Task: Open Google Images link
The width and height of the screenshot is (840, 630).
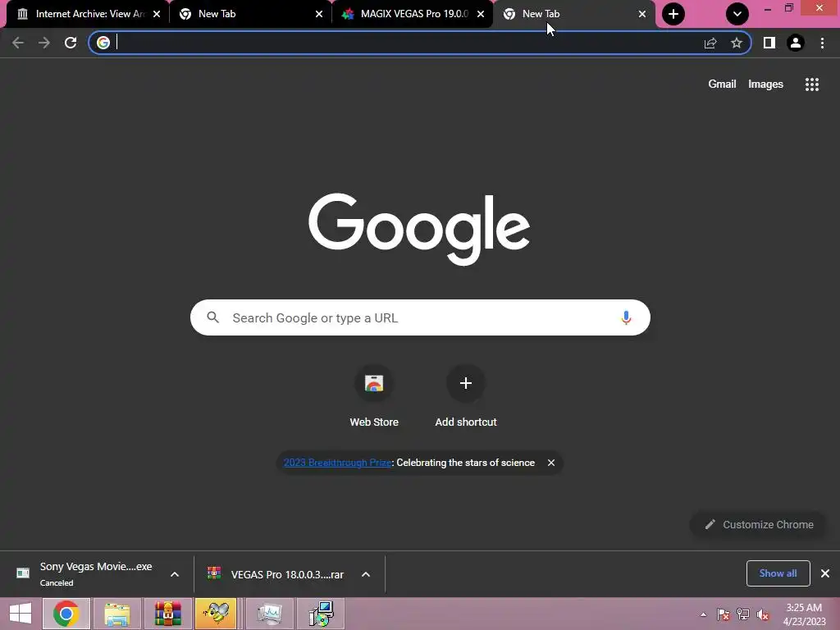Action: coord(765,84)
